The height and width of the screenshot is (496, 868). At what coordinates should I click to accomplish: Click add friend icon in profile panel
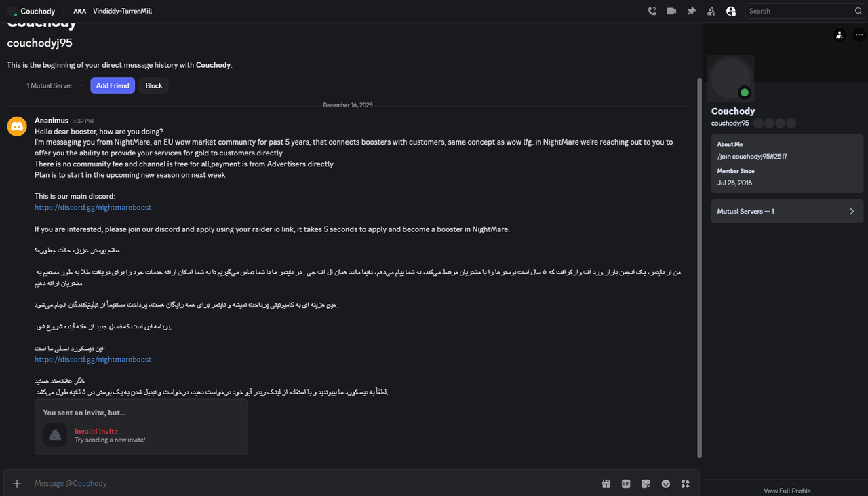click(840, 35)
